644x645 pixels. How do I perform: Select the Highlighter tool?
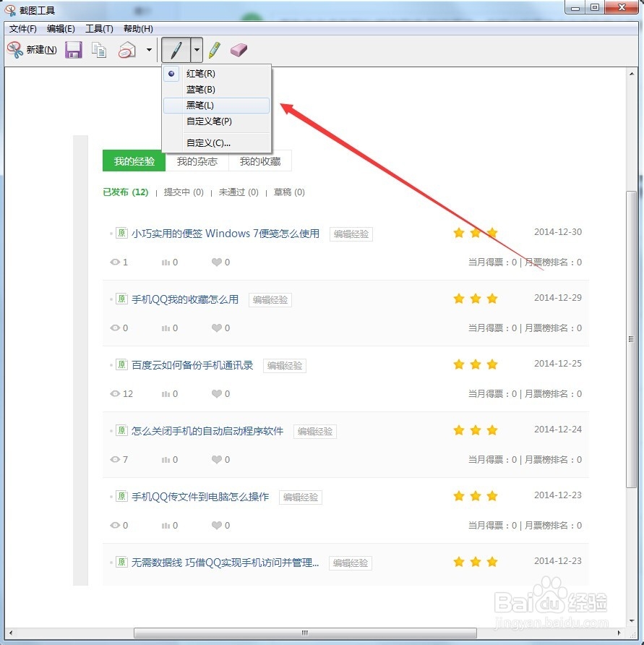pyautogui.click(x=215, y=50)
